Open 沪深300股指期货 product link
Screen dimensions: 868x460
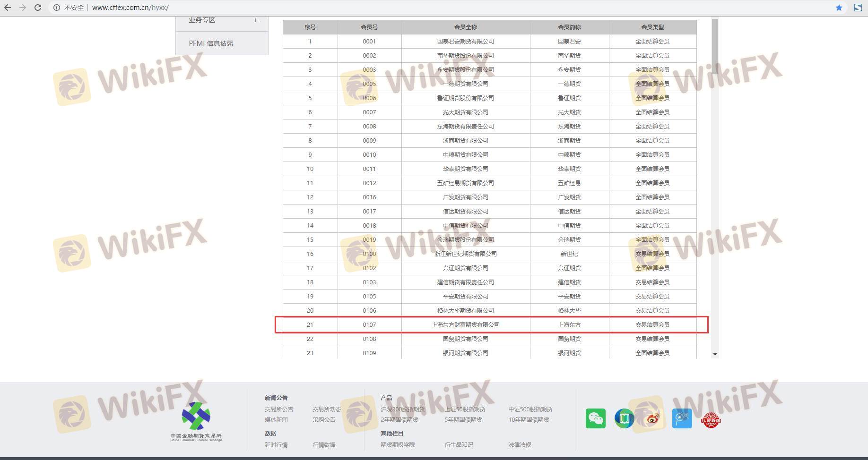point(403,409)
